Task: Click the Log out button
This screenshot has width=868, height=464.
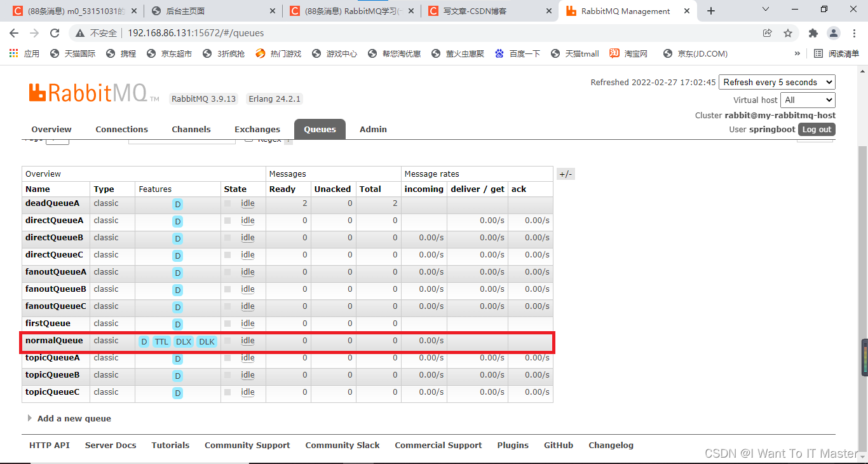Action: tap(817, 129)
